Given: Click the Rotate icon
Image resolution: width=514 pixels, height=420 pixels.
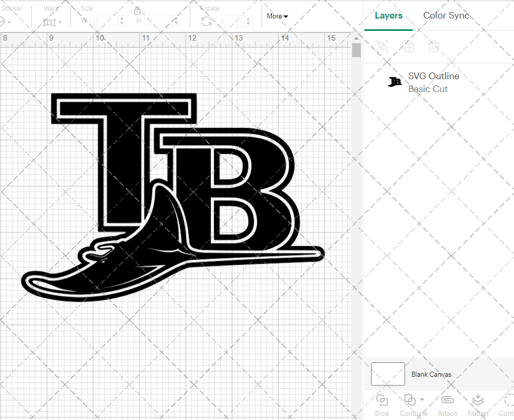Looking at the screenshot, I should (206, 21).
